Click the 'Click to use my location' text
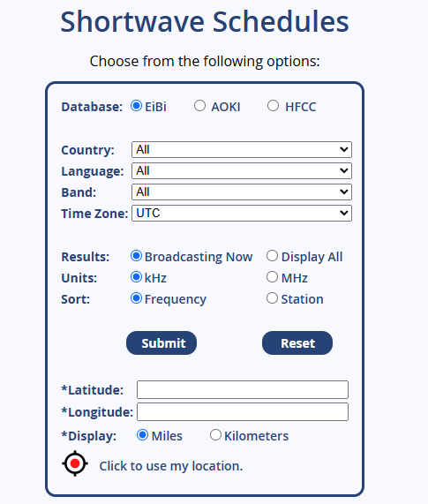 click(x=171, y=466)
